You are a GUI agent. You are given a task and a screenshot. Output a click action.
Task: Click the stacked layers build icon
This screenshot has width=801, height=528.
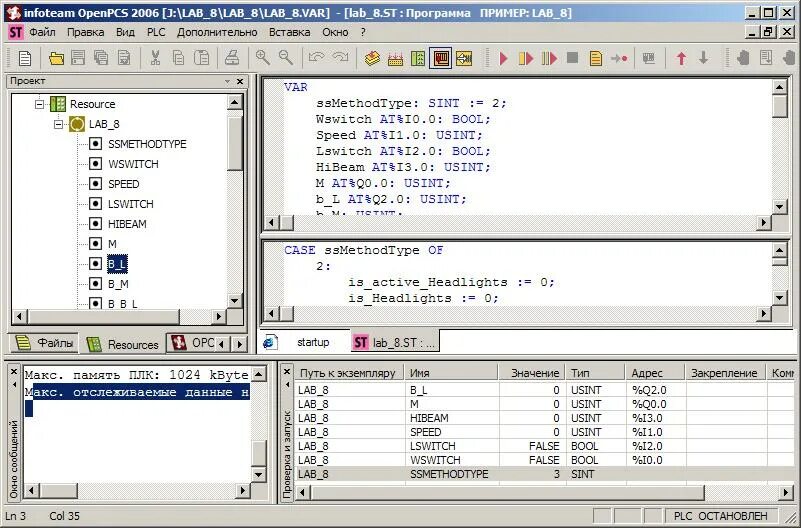click(x=372, y=58)
